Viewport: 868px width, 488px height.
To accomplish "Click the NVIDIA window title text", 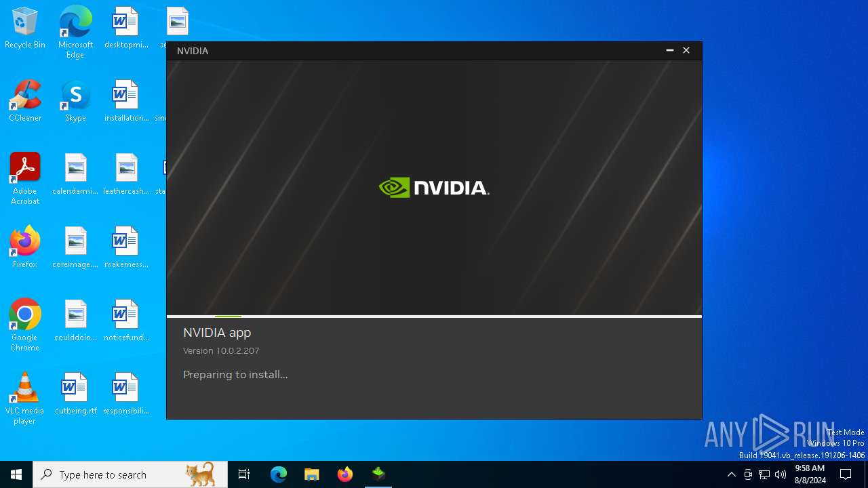I will [193, 51].
